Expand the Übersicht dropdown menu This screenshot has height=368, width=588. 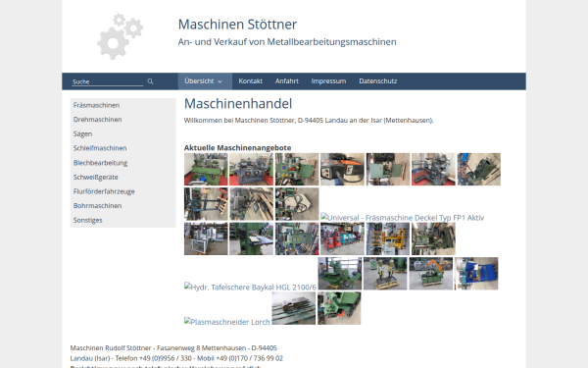(x=205, y=81)
